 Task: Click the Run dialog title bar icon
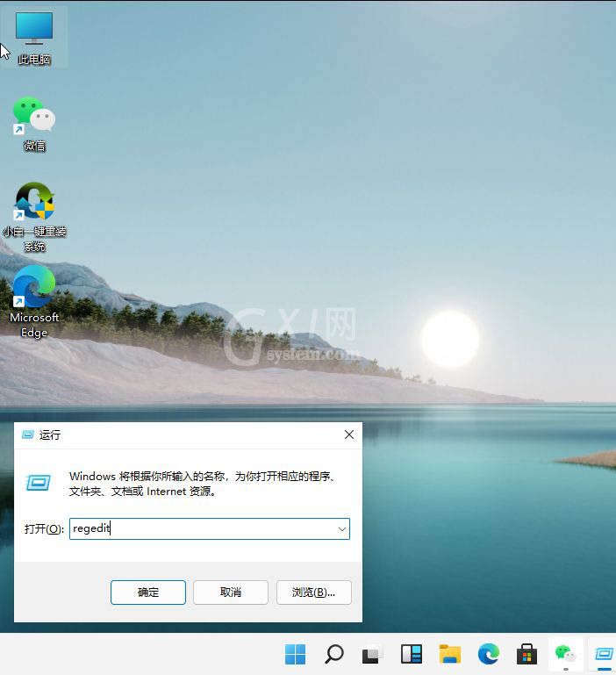point(28,434)
